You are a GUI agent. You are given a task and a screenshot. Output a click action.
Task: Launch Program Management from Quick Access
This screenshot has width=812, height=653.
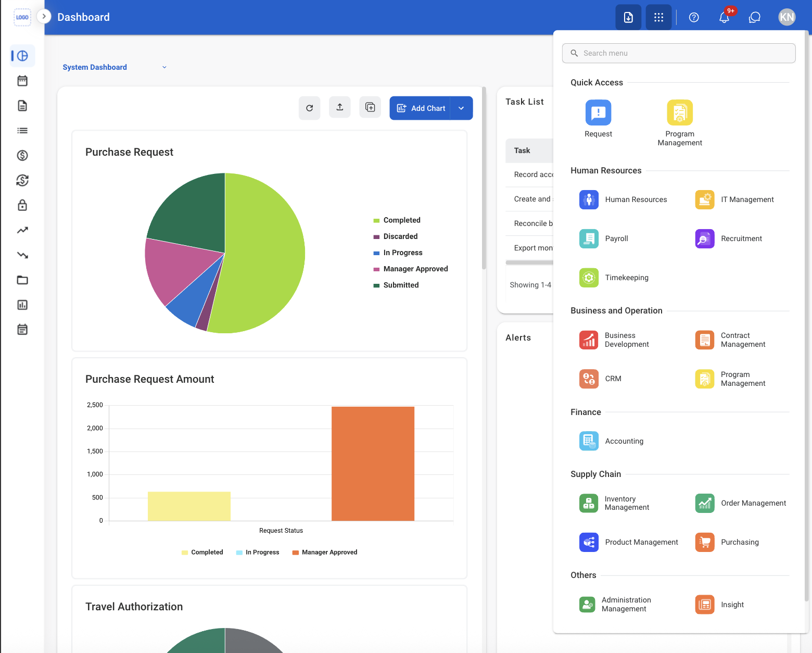pyautogui.click(x=680, y=123)
